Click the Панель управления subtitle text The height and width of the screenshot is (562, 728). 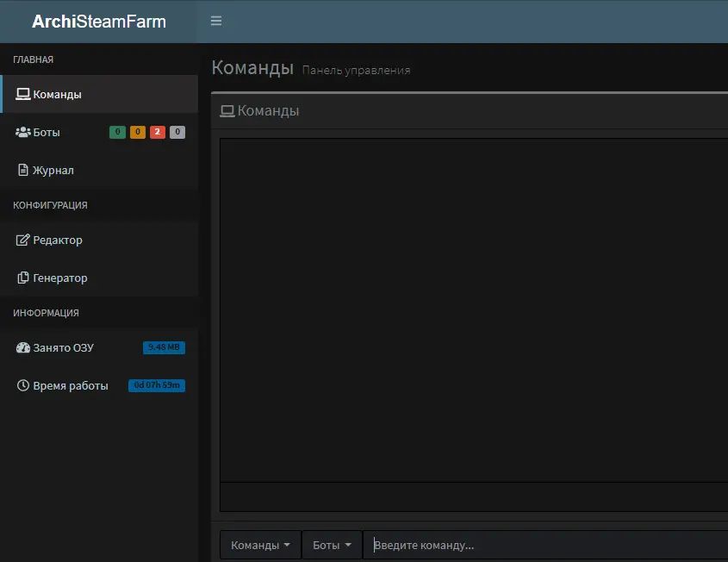click(356, 70)
